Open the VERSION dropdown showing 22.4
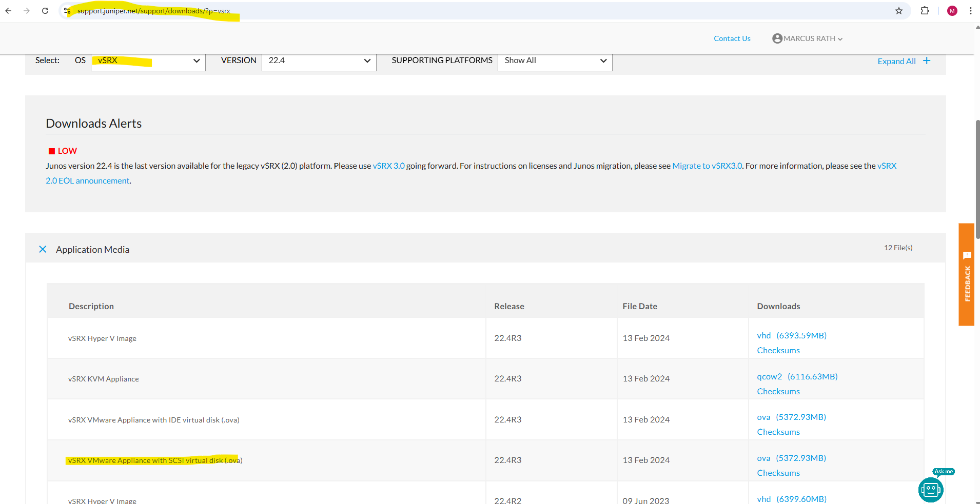This screenshot has width=980, height=504. click(319, 61)
